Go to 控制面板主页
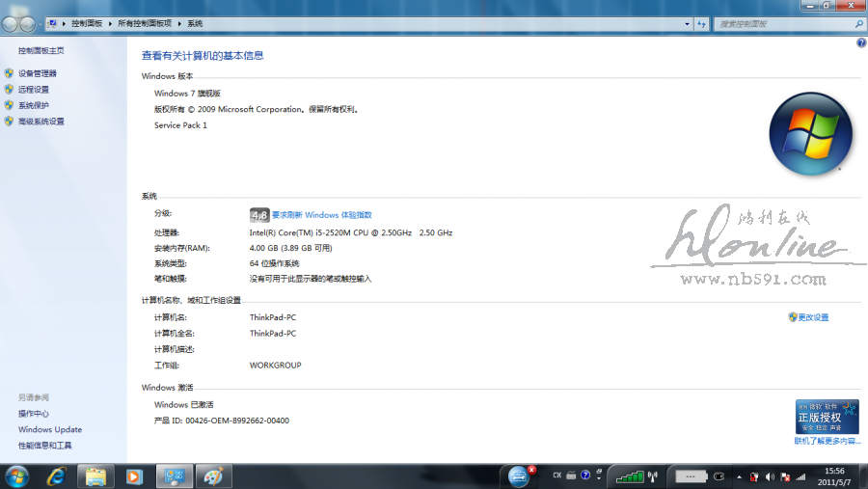The image size is (868, 489). click(x=41, y=51)
